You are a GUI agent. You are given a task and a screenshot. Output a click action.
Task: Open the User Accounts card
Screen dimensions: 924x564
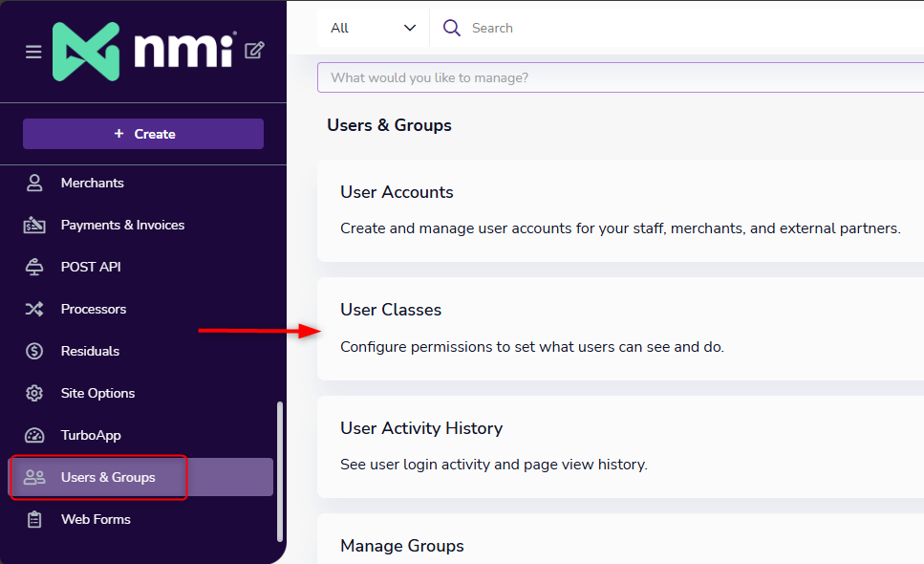pyautogui.click(x=620, y=210)
